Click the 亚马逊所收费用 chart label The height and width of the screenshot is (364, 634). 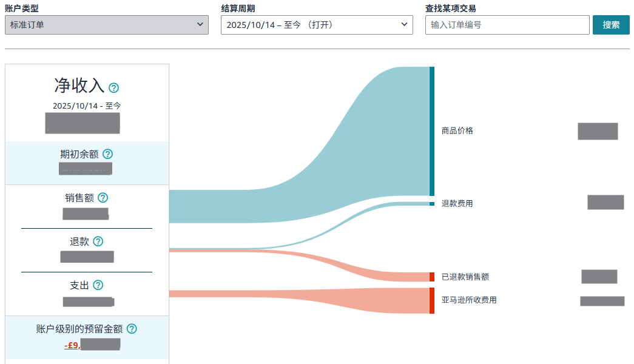(468, 300)
